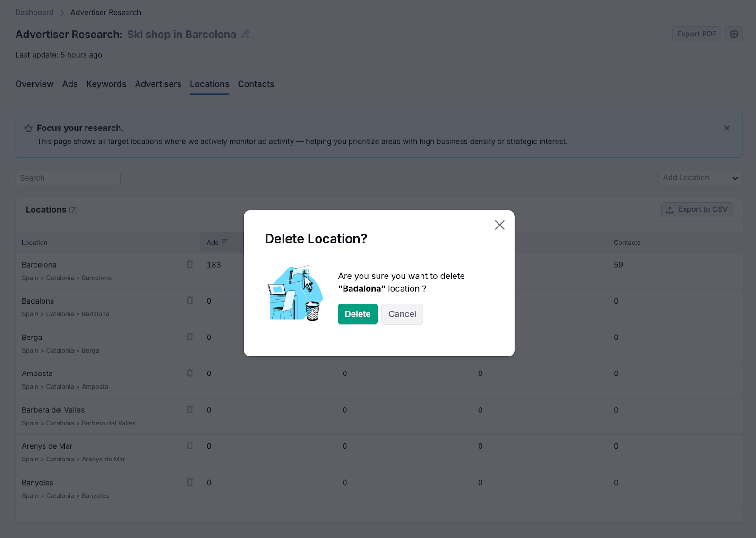The image size is (756, 538).
Task: Go to the Advertisers tab
Action: tap(158, 84)
